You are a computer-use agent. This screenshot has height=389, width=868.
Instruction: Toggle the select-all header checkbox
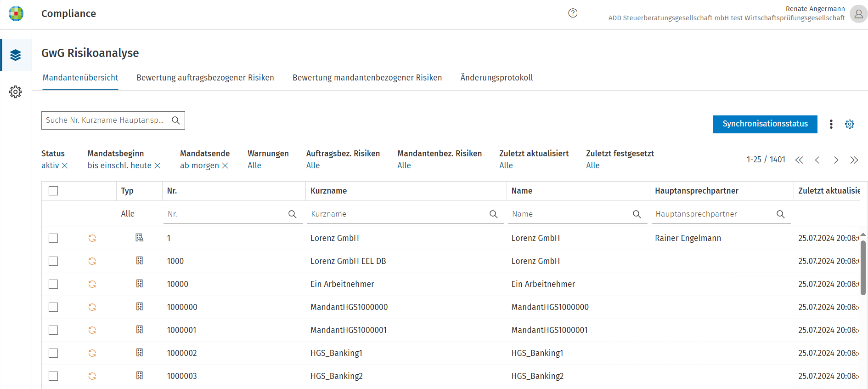pyautogui.click(x=53, y=191)
